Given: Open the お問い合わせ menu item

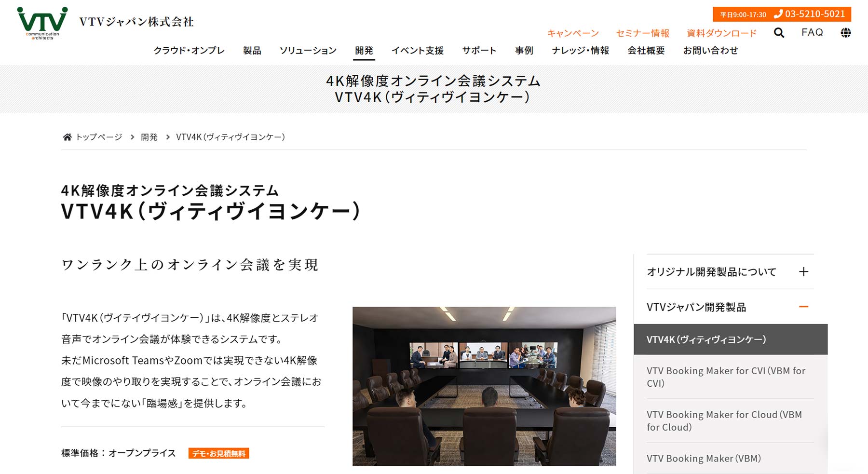Looking at the screenshot, I should point(711,51).
